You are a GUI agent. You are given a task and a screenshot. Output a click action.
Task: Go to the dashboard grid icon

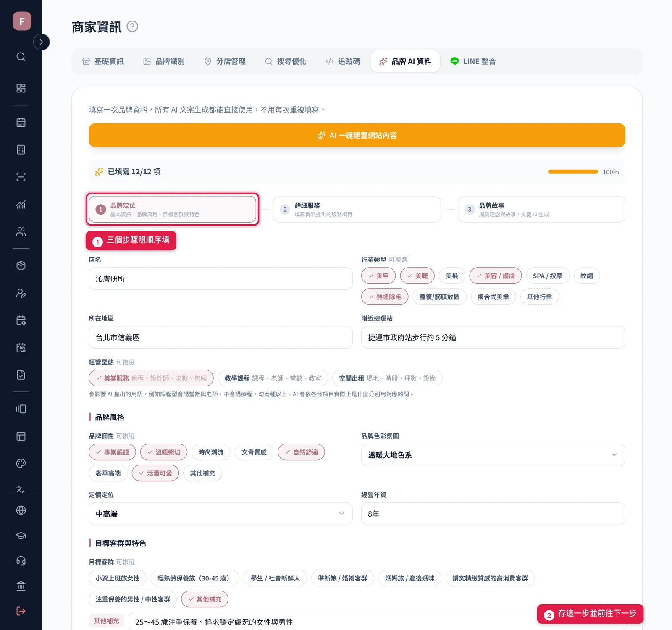coord(21,88)
